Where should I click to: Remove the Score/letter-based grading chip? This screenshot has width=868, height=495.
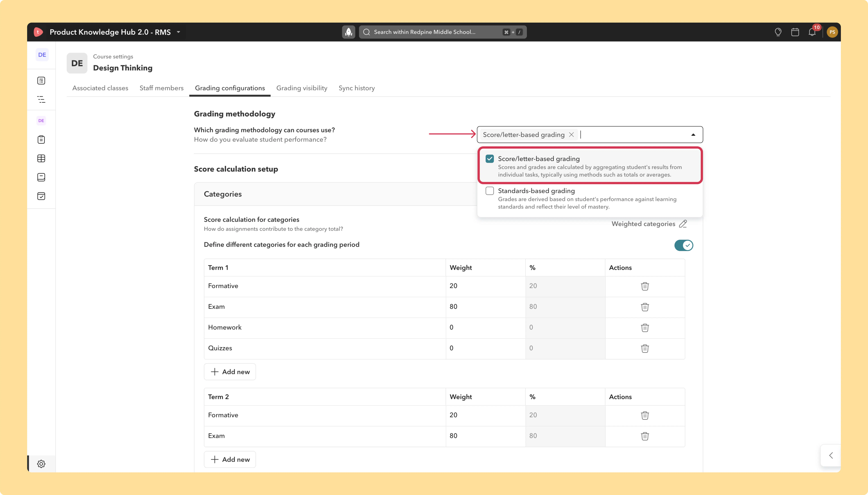click(571, 135)
